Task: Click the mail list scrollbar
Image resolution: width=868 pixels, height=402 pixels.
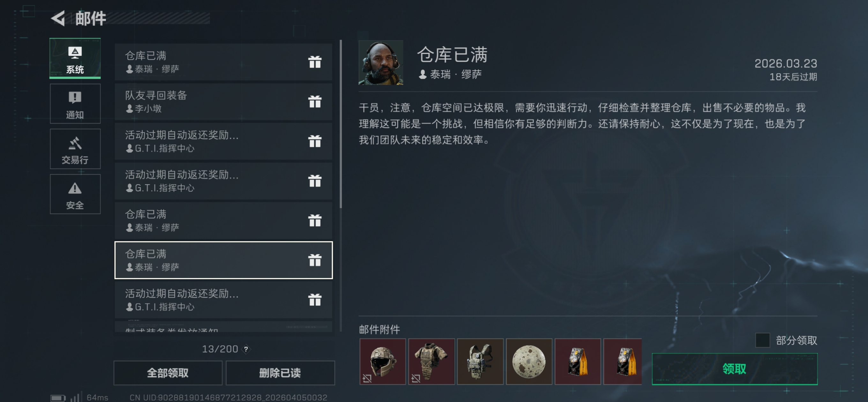Action: [x=341, y=124]
